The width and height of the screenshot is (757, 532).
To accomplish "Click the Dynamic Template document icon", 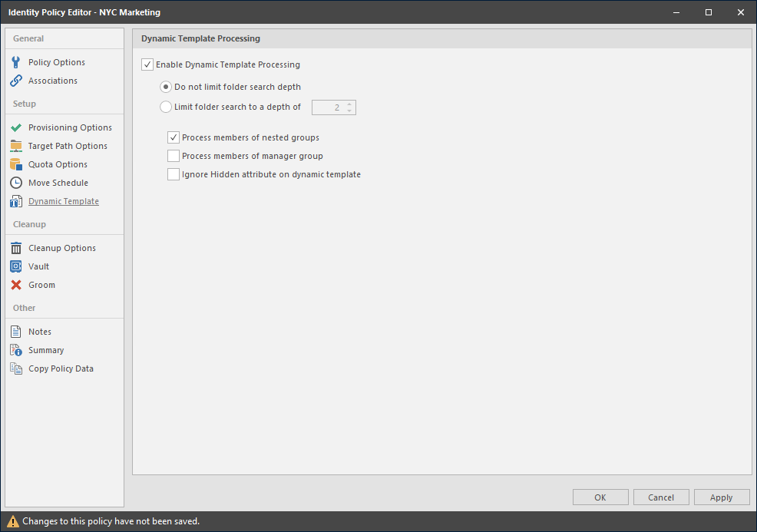I will coord(16,201).
